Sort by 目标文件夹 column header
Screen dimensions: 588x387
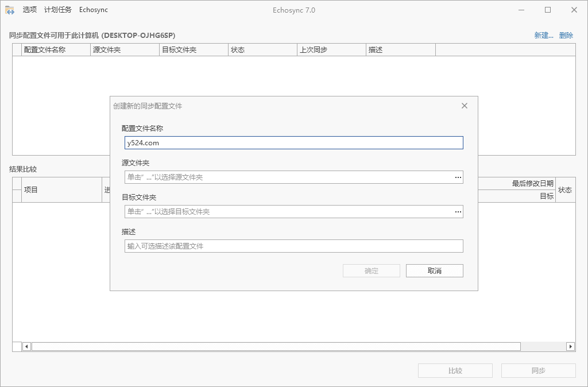coord(194,50)
